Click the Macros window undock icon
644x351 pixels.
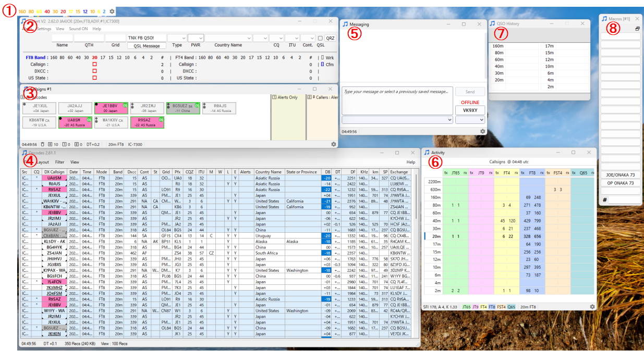[637, 29]
